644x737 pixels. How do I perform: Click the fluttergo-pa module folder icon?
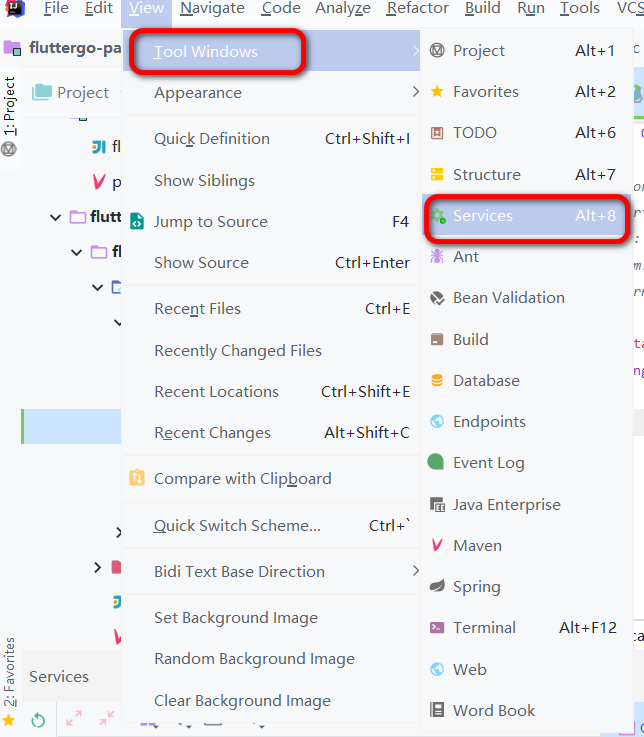pos(12,48)
